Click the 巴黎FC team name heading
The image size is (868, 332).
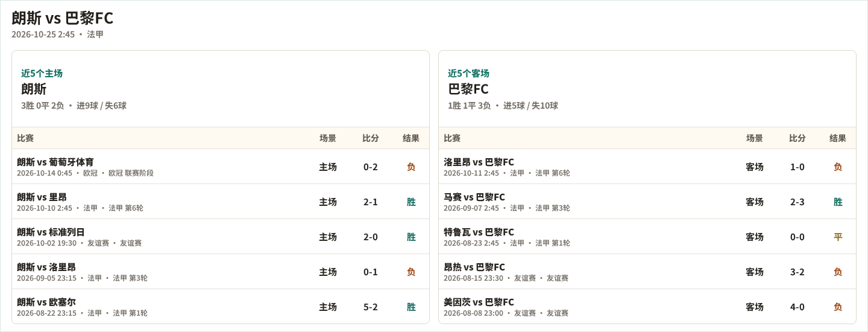468,89
